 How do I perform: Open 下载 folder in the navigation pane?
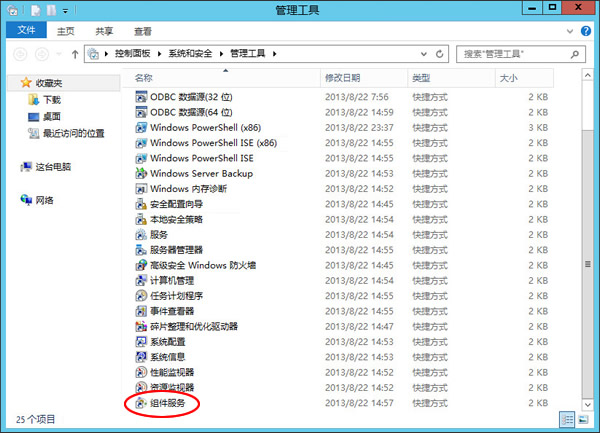click(x=51, y=100)
